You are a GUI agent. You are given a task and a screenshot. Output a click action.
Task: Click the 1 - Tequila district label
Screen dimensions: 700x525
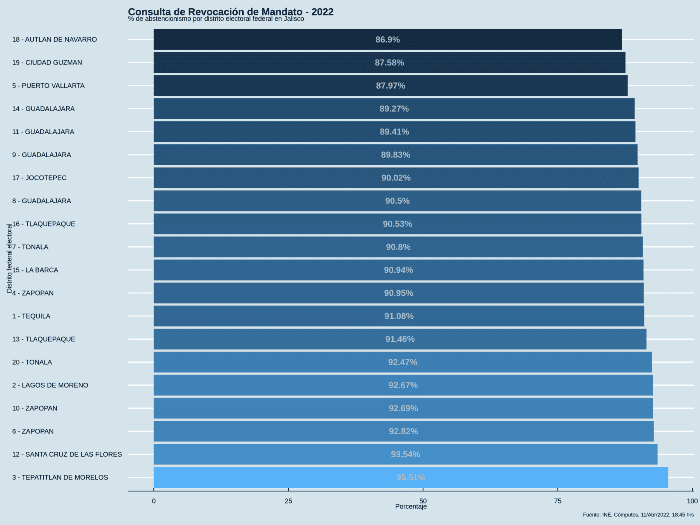[31, 316]
